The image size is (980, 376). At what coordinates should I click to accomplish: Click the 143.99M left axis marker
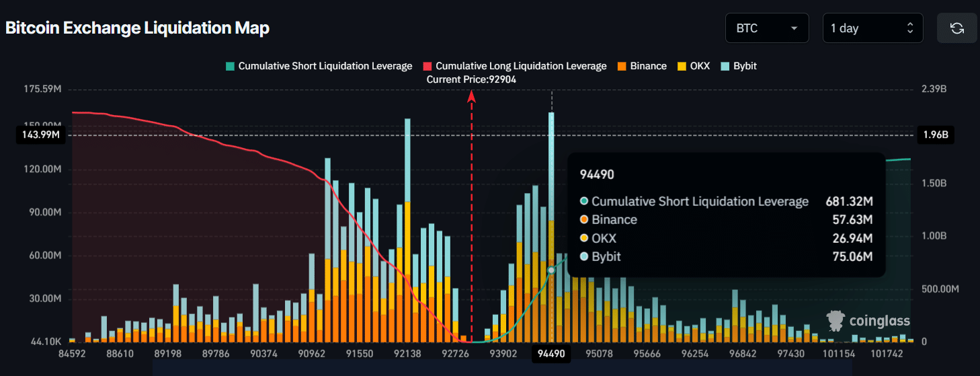[42, 135]
